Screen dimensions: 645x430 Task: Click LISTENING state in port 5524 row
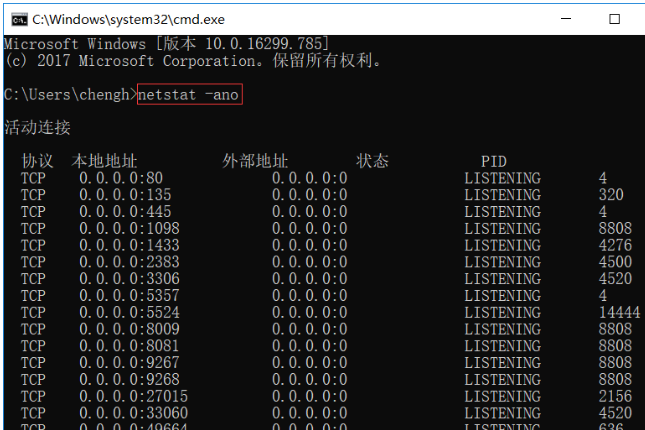pos(502,313)
